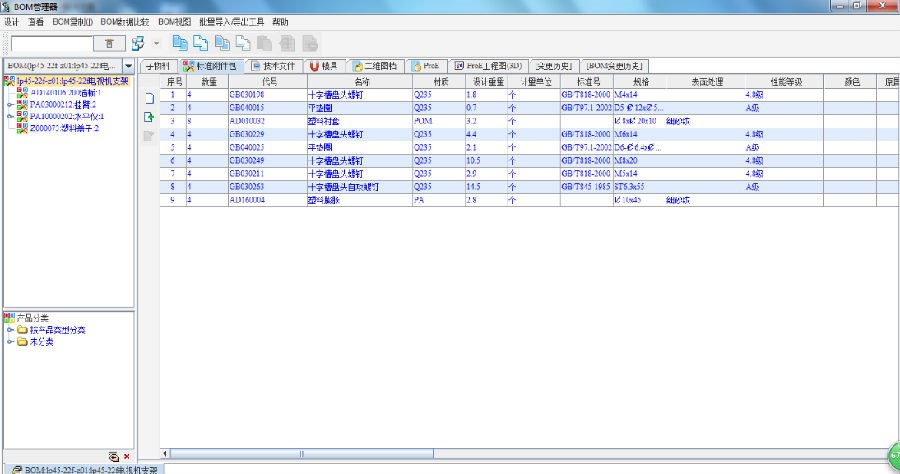Click the first blue copy document icon
Screen dimensions: 900x474
(x=180, y=43)
